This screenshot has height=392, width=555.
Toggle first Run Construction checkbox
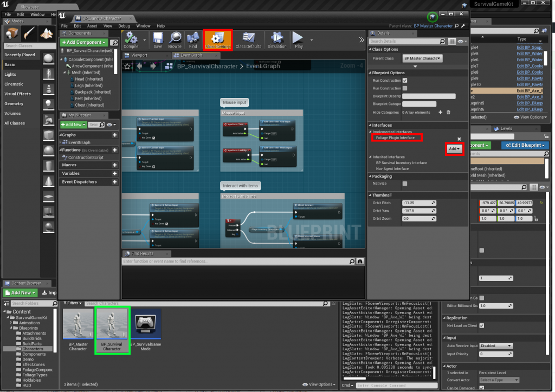point(405,81)
